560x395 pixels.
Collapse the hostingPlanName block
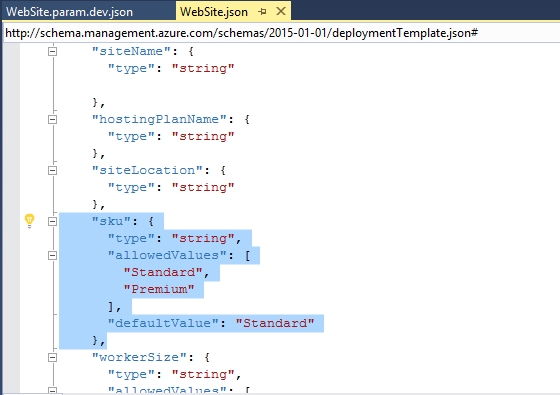52,119
